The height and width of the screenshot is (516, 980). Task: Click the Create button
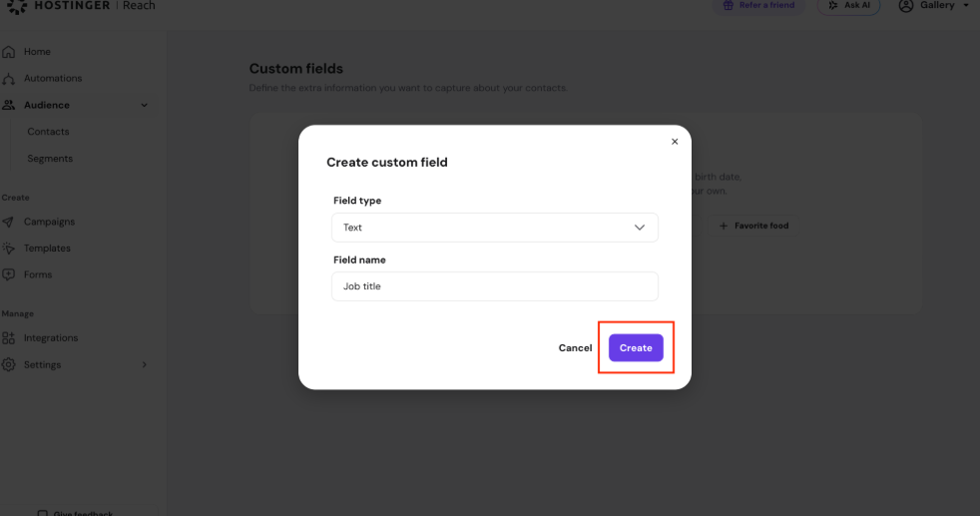pos(636,348)
